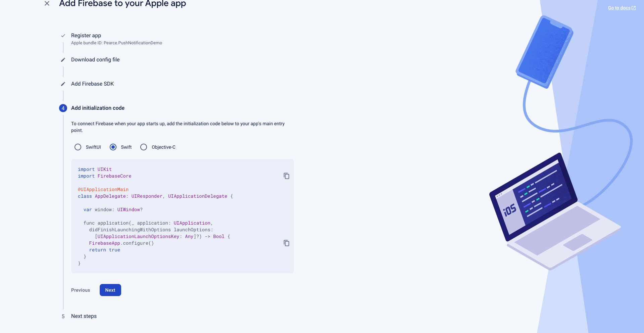Select the Swift radio option
Viewport: 644px width, 333px height.
tap(113, 147)
